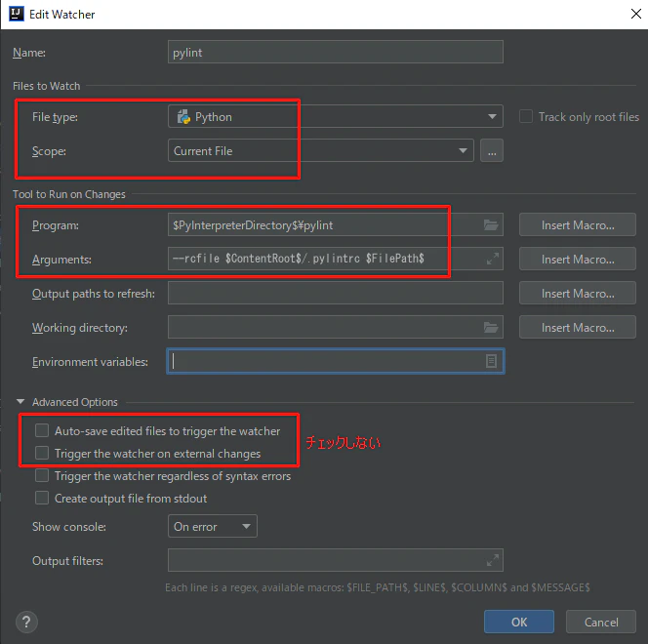648x644 pixels.
Task: Close the Edit Watcher dialog
Action: pyautogui.click(x=636, y=14)
